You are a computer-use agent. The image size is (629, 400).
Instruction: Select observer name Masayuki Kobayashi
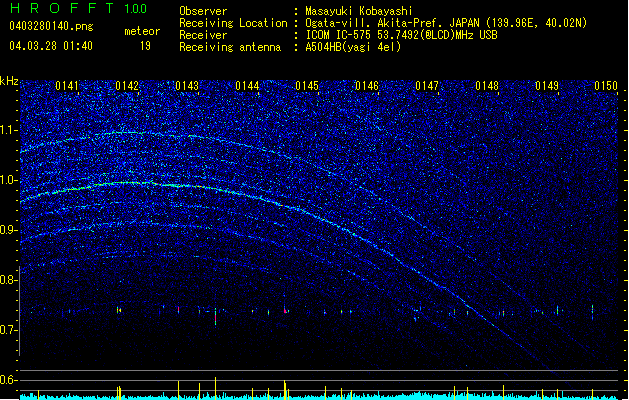(x=359, y=11)
